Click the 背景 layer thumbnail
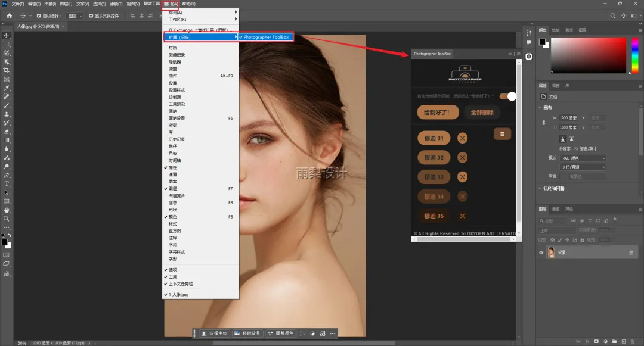 pyautogui.click(x=551, y=253)
